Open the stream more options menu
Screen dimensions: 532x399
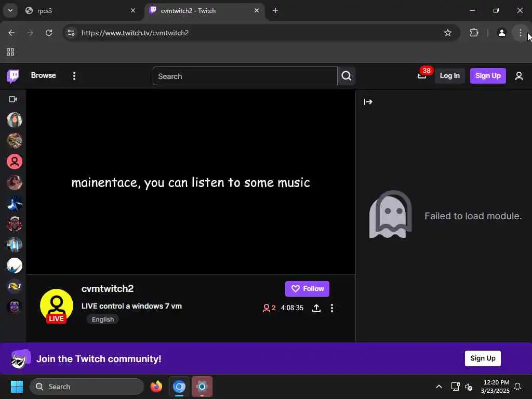[332, 308]
